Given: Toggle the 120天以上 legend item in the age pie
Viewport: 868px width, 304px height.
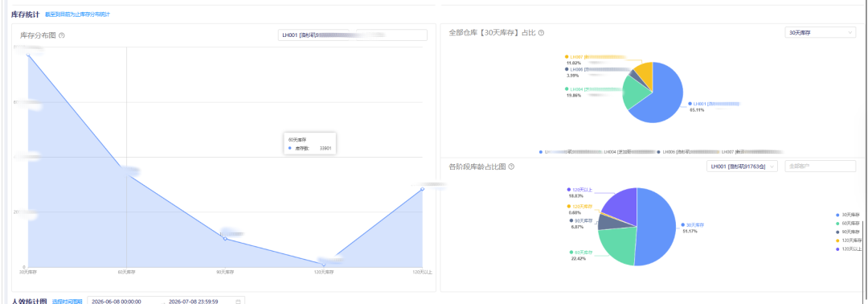Looking at the screenshot, I should (848, 249).
